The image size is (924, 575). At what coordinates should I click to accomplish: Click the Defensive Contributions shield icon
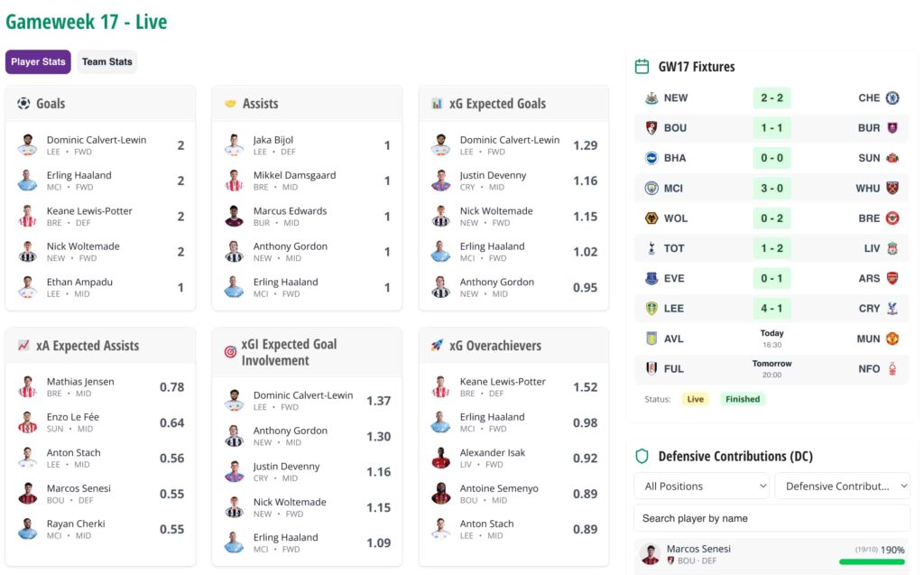[642, 457]
